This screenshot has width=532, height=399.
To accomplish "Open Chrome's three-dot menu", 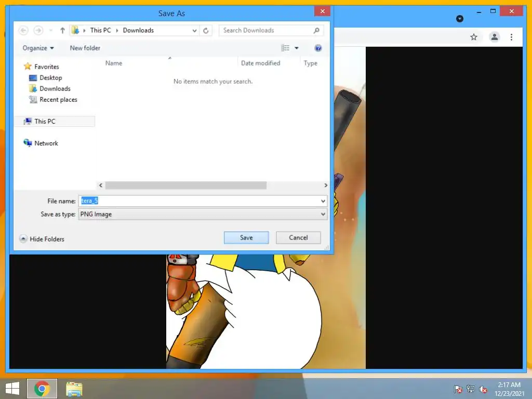I will pyautogui.click(x=511, y=37).
